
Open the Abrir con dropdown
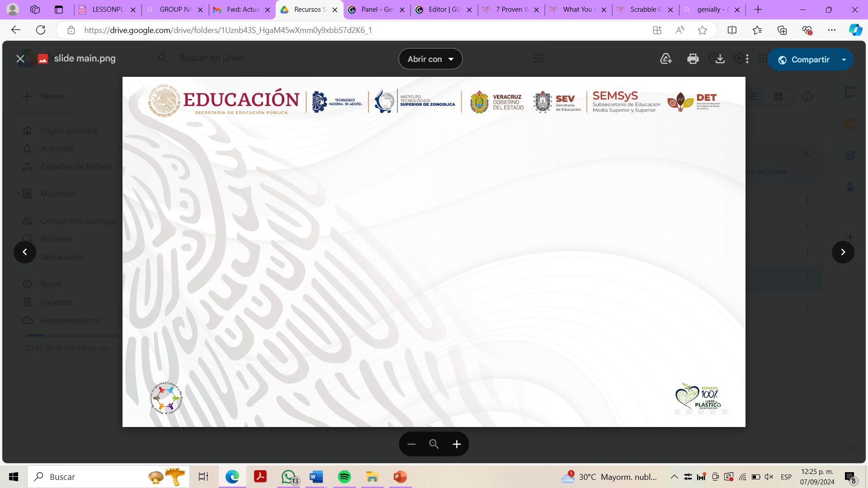[430, 59]
